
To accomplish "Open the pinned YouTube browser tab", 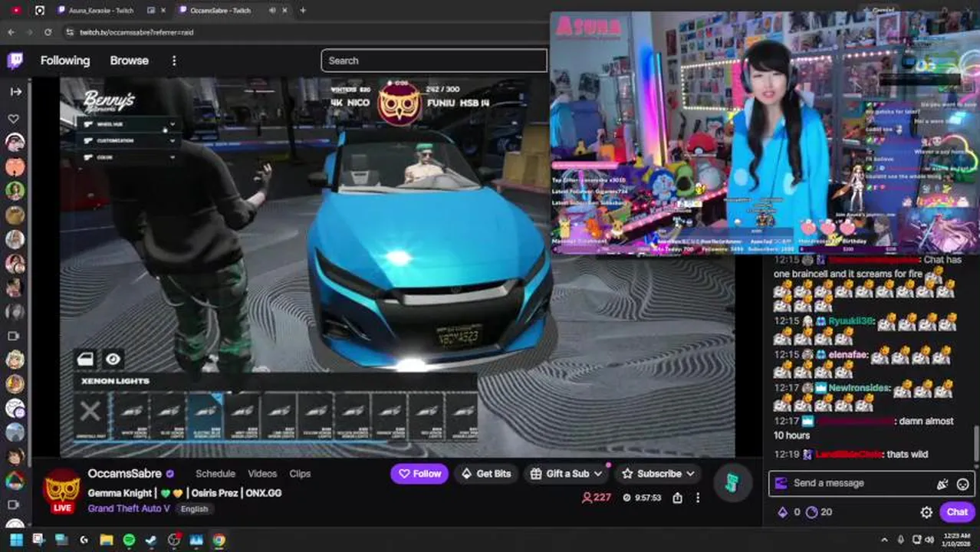I will (x=16, y=10).
